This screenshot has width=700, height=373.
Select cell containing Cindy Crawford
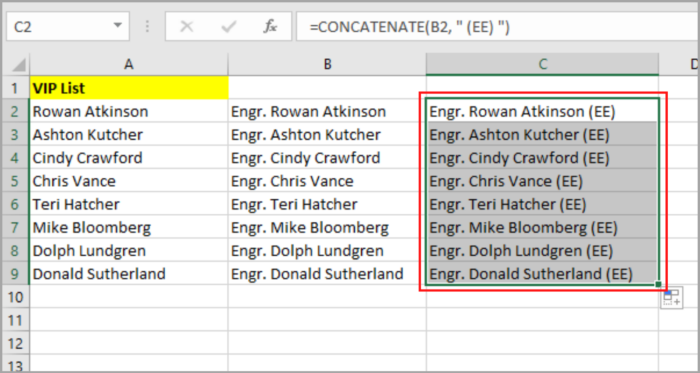click(129, 158)
